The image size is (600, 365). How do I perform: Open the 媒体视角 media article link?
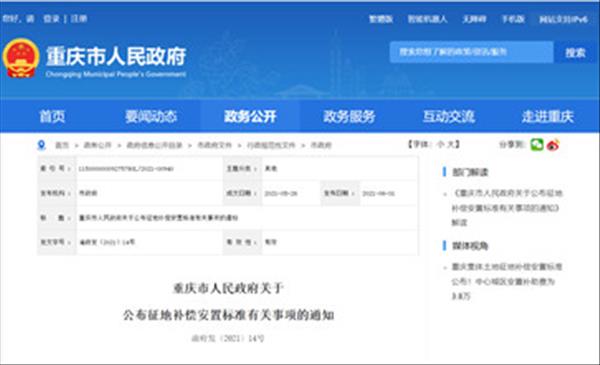507,281
